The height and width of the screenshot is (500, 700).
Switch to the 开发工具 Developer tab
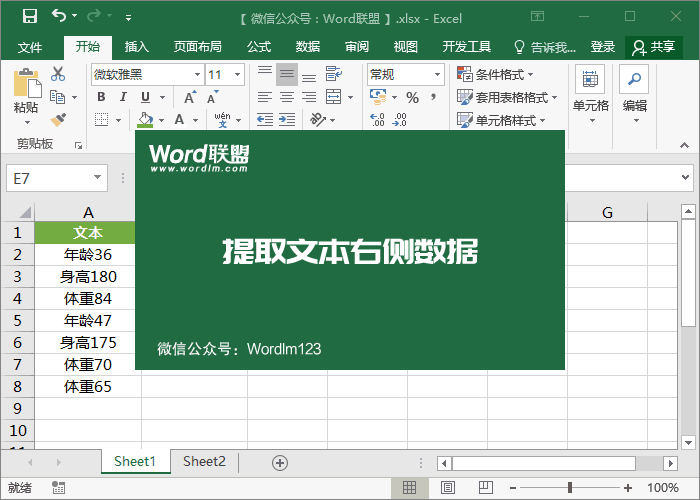[467, 46]
